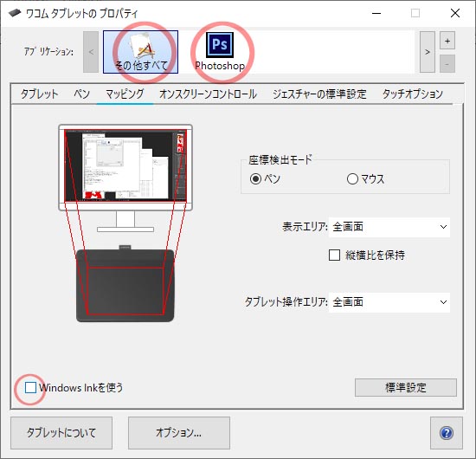The image size is (476, 459).
Task: Select the マウス radio button
Action: pyautogui.click(x=352, y=178)
